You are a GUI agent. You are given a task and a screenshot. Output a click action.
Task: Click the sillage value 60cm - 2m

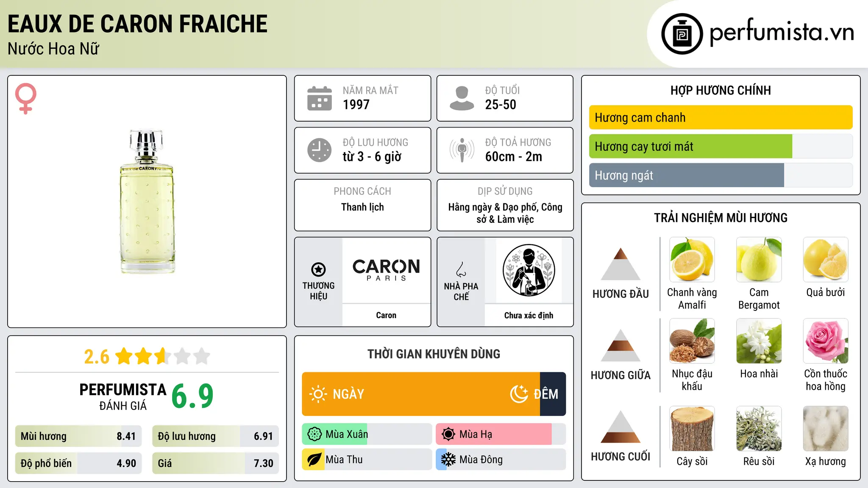click(x=514, y=157)
